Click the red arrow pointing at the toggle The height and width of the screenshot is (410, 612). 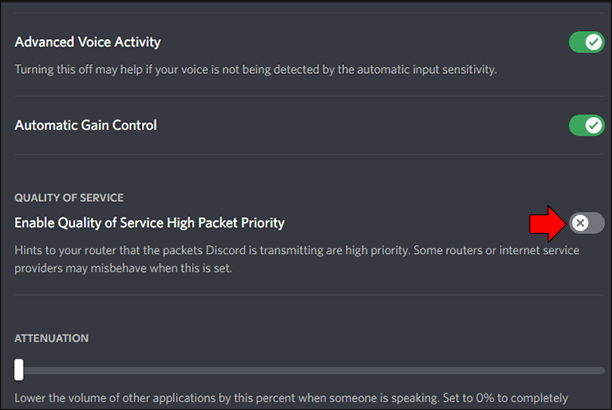tap(548, 224)
